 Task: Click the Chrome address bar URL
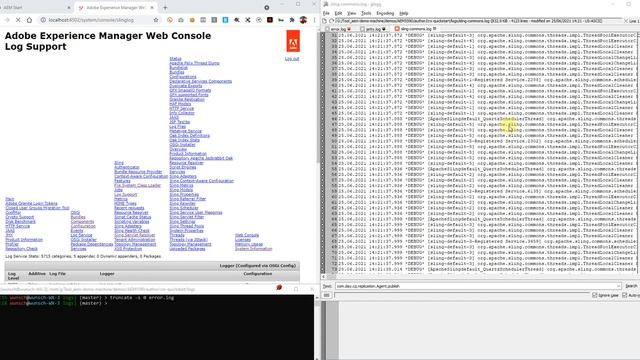click(91, 20)
